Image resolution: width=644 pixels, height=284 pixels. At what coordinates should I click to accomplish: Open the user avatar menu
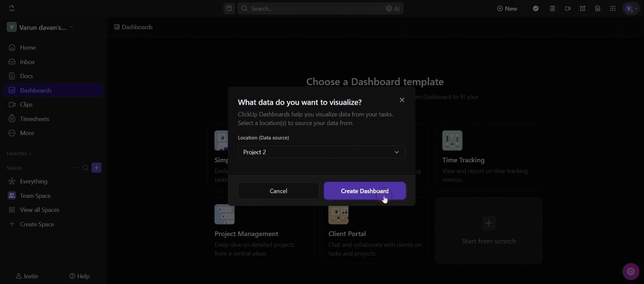[x=631, y=9]
